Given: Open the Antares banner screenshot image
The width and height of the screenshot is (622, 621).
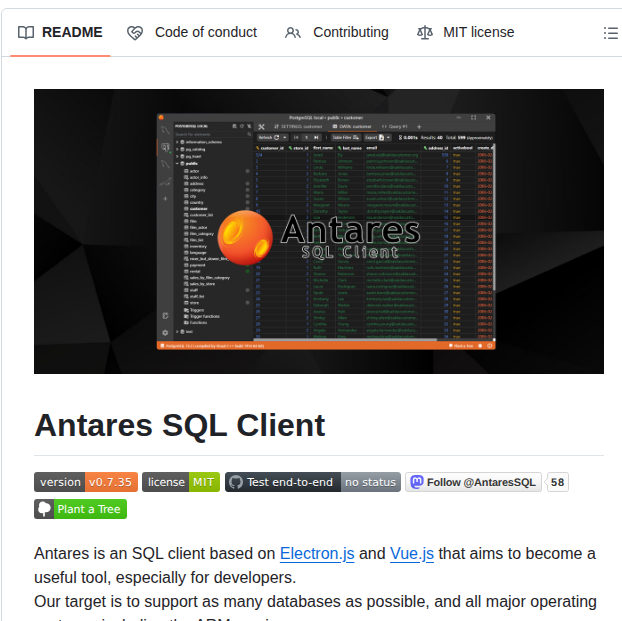Looking at the screenshot, I should [319, 231].
